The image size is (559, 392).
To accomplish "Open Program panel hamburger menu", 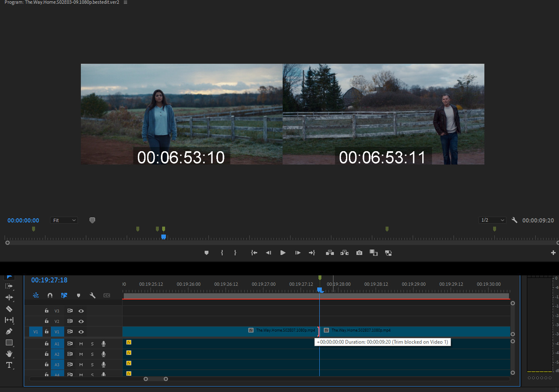I will click(125, 2).
